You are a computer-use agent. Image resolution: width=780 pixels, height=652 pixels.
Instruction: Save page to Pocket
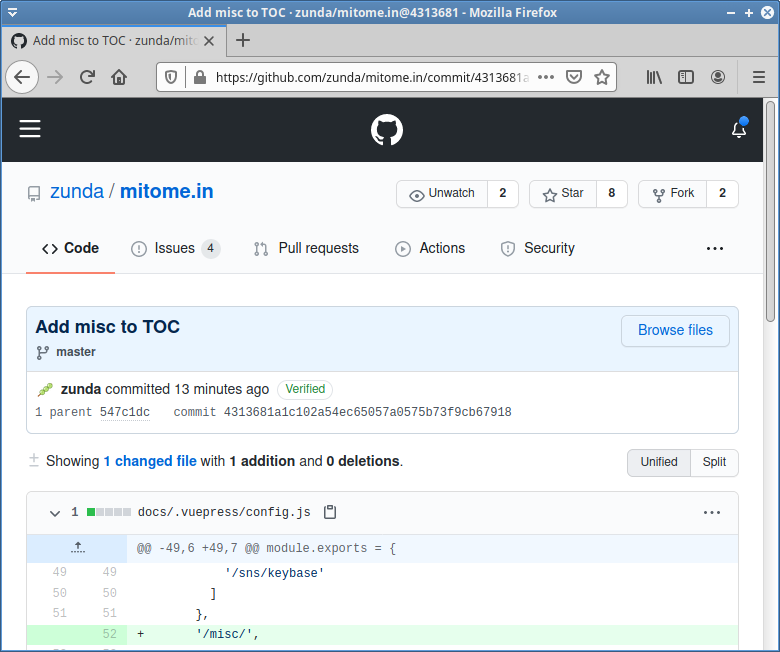click(574, 77)
